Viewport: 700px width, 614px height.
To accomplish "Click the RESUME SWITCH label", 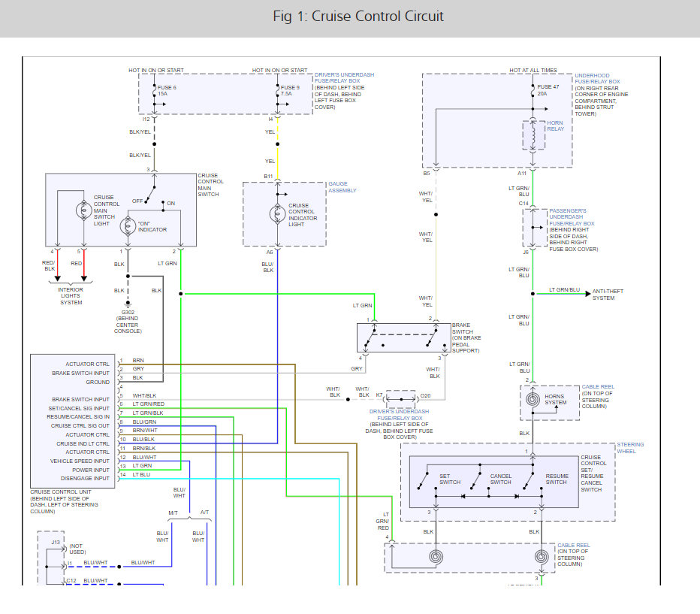I will point(557,479).
